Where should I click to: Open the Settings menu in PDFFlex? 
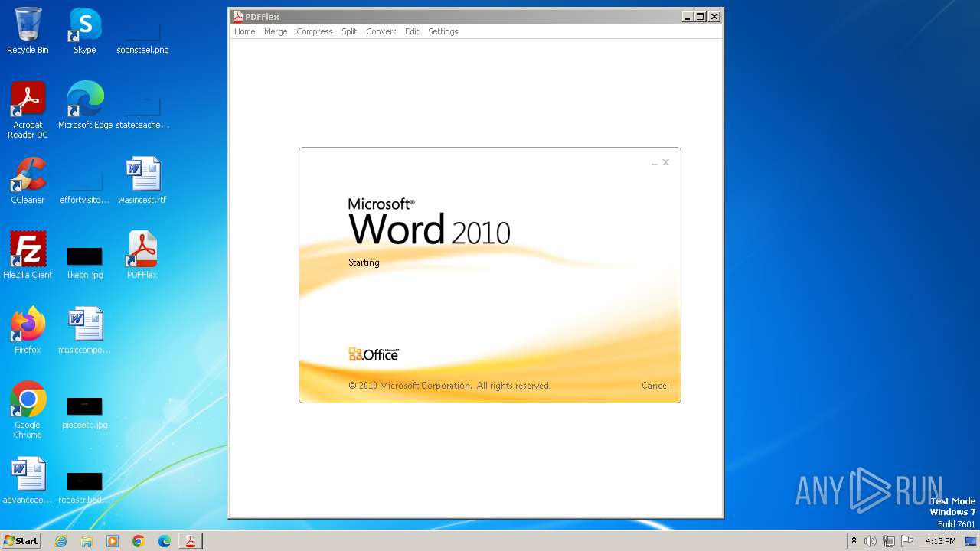[443, 31]
